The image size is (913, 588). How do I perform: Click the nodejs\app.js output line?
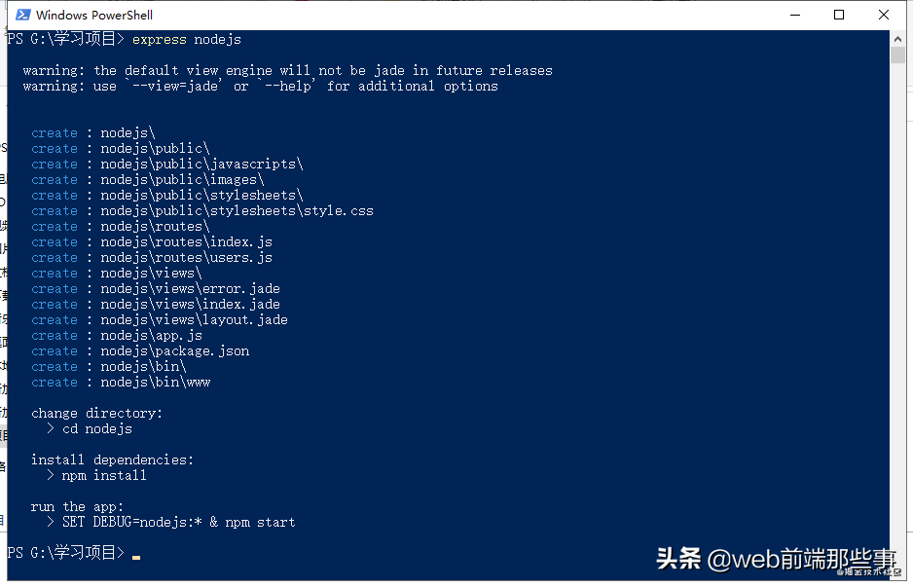(x=151, y=335)
